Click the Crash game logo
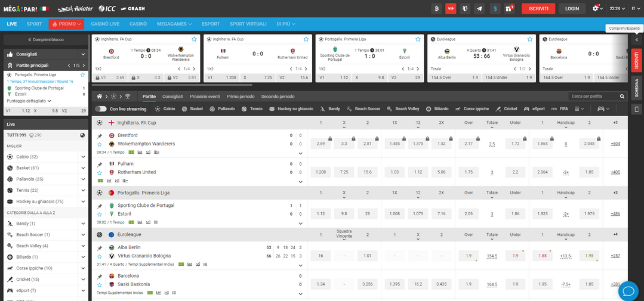 pyautogui.click(x=133, y=8)
